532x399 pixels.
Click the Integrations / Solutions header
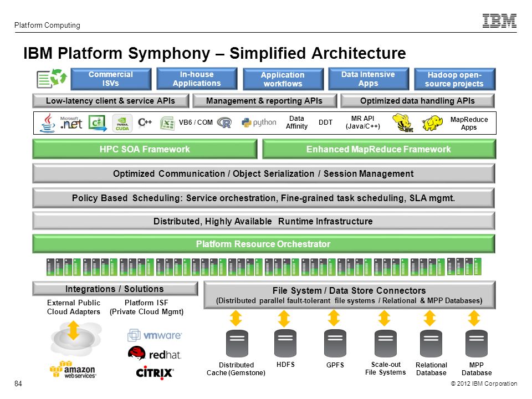[x=115, y=289]
